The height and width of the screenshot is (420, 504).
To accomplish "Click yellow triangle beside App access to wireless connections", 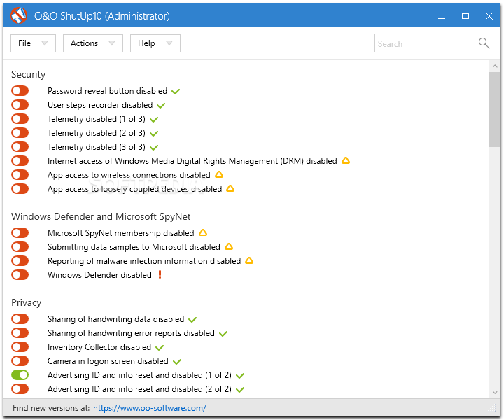I will point(219,174).
